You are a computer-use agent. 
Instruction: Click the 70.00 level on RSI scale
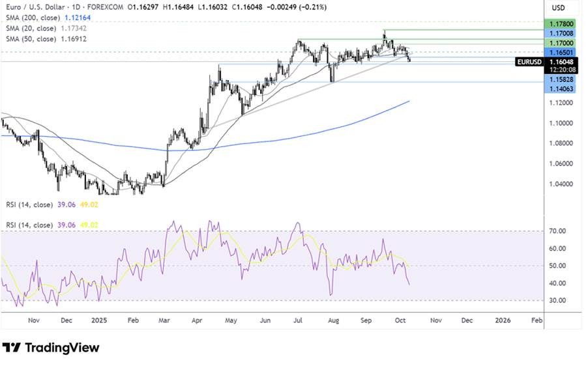point(558,231)
